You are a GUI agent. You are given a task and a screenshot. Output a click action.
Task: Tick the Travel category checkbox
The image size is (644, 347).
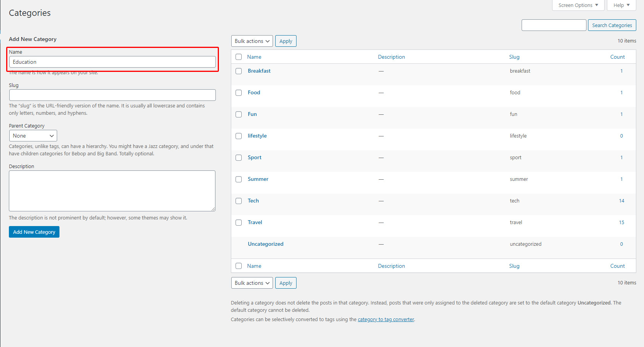pos(239,223)
